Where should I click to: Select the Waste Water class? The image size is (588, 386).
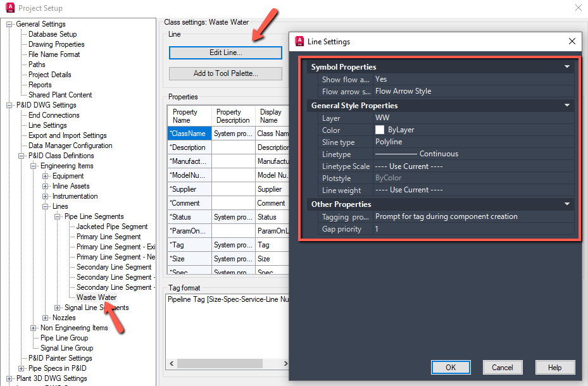point(96,297)
